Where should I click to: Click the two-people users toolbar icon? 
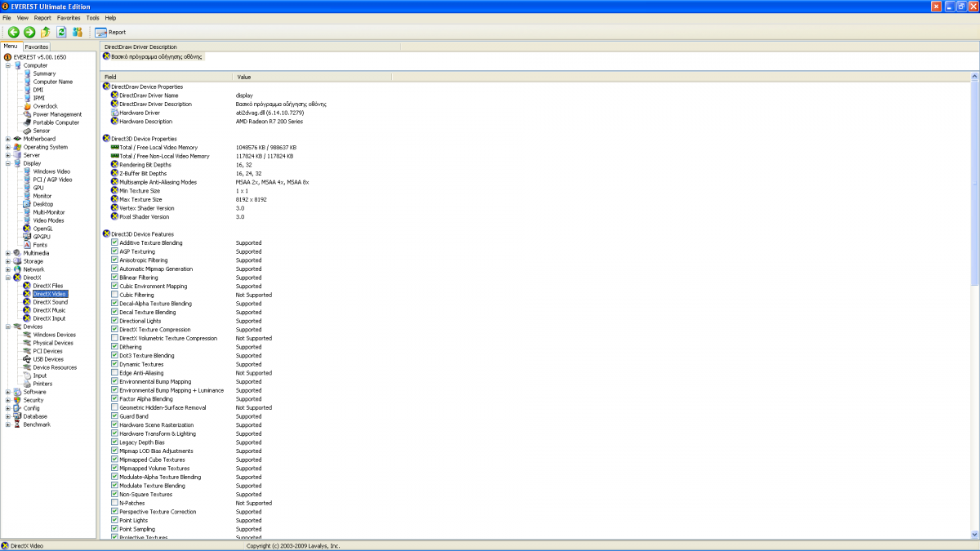click(78, 32)
